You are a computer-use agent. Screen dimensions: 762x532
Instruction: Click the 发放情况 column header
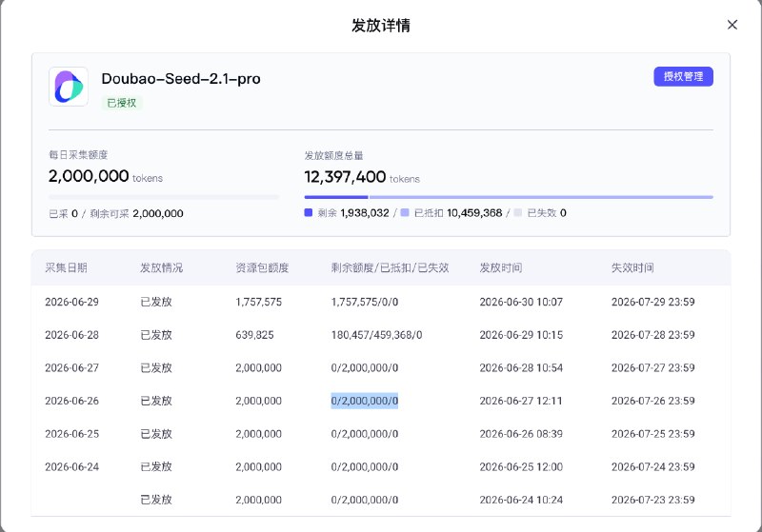(x=161, y=268)
